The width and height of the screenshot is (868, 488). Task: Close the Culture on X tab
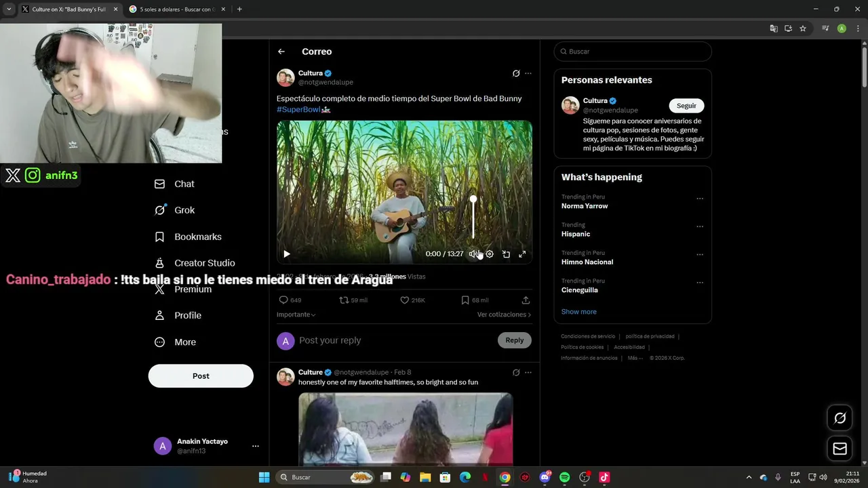(115, 9)
